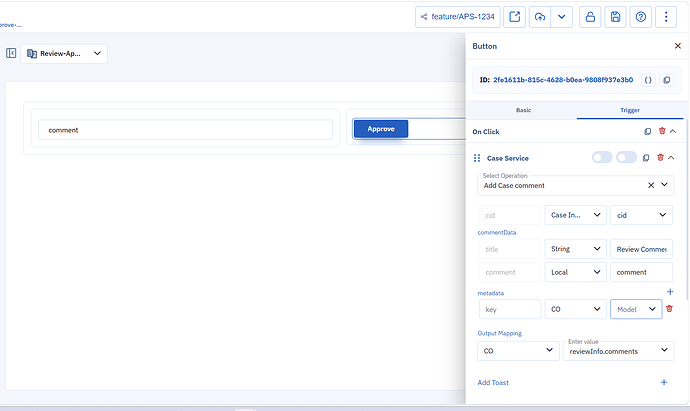
Task: Toggle the first Case Service switch
Action: [x=602, y=158]
